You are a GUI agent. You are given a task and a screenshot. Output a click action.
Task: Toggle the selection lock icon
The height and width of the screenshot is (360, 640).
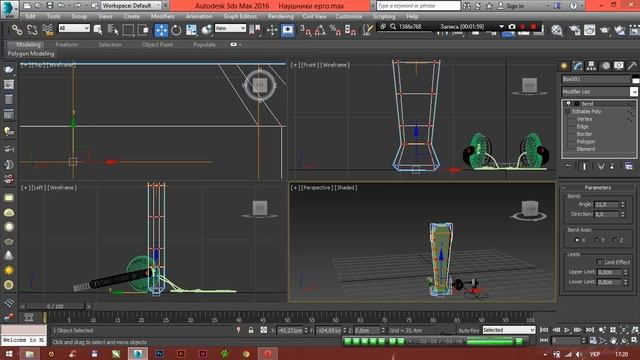point(251,330)
